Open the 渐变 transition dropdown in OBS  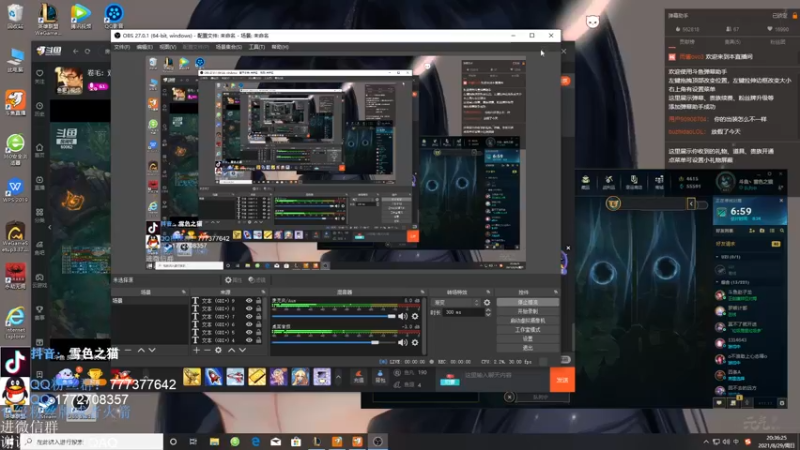[x=456, y=303]
